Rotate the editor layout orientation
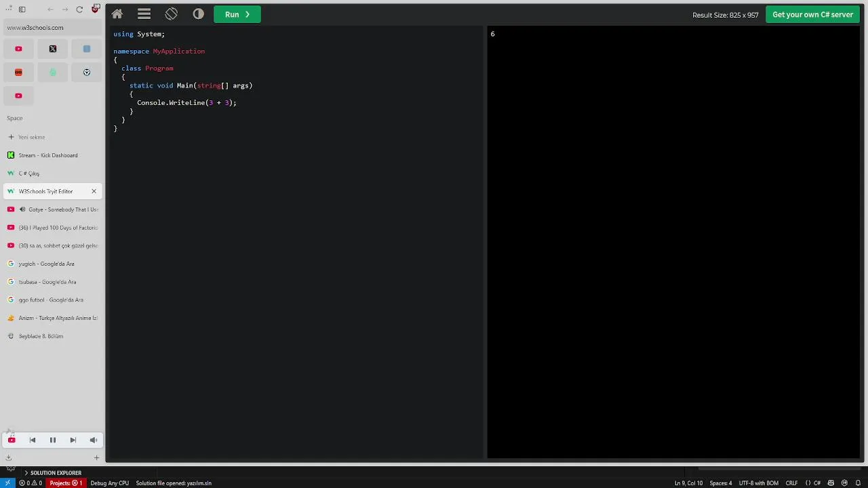 pos(171,14)
